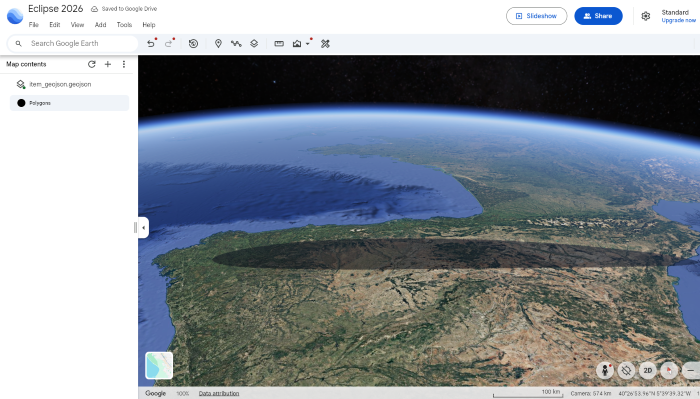Click the Map contents heading
Image resolution: width=700 pixels, height=399 pixels.
coord(26,64)
